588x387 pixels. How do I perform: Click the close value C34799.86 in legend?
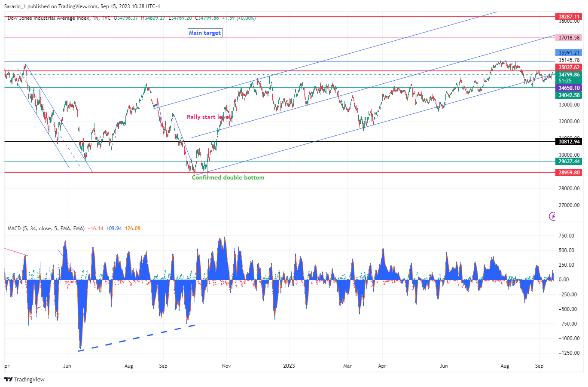(207, 18)
